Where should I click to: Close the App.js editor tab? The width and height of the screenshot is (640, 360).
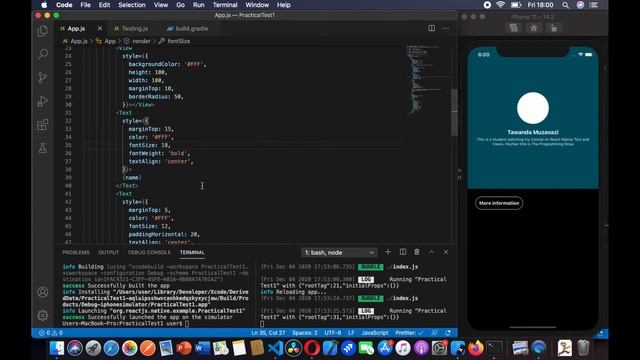[x=100, y=29]
